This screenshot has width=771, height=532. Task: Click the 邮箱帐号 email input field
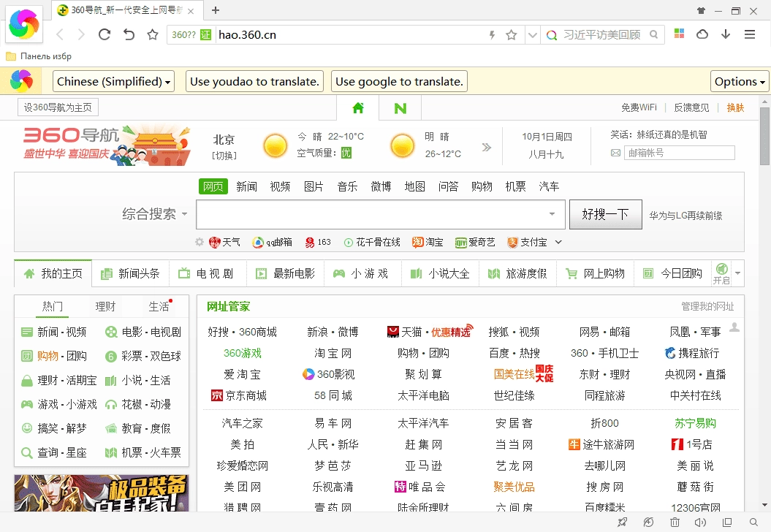coord(680,153)
